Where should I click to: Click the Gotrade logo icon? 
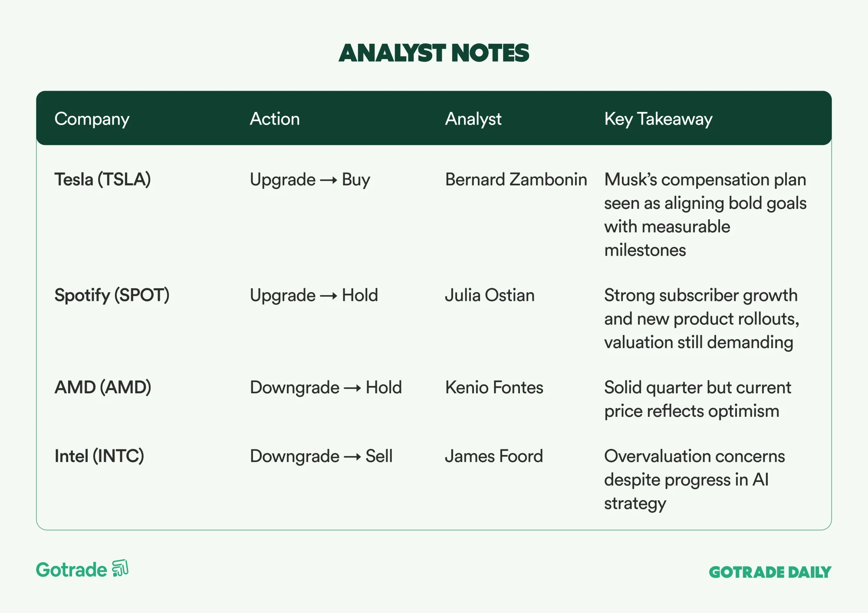tap(120, 568)
